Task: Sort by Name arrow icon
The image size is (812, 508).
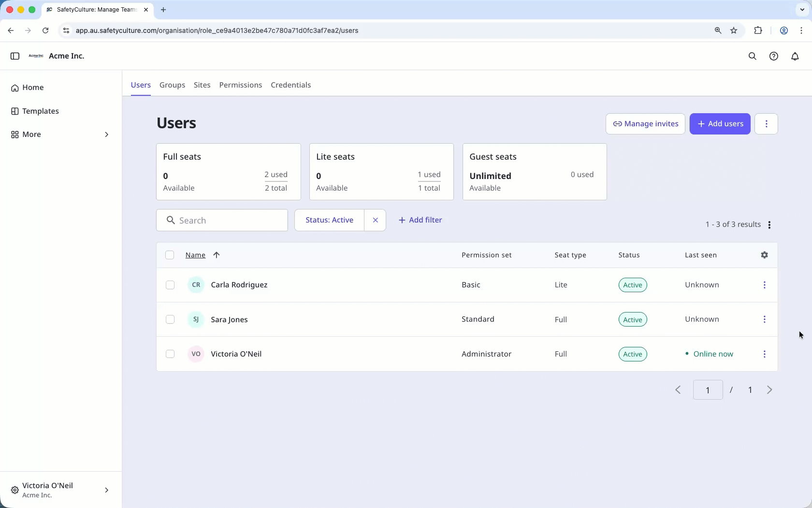Action: (x=217, y=255)
